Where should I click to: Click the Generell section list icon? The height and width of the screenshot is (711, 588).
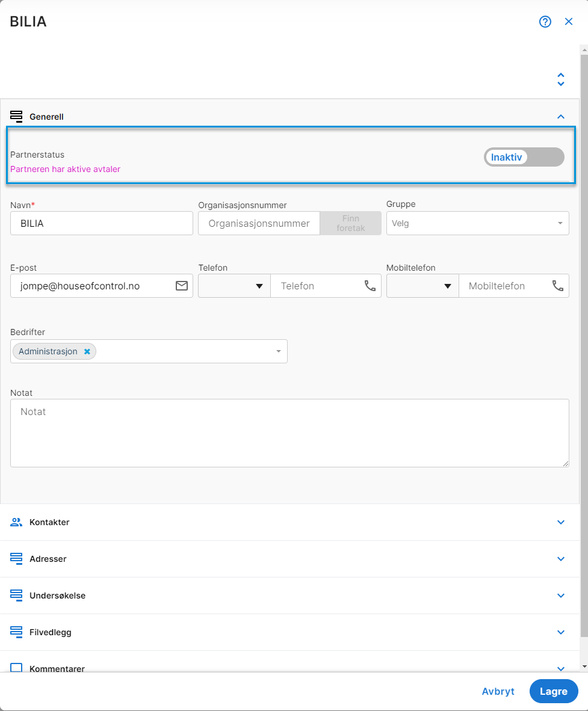tap(16, 117)
